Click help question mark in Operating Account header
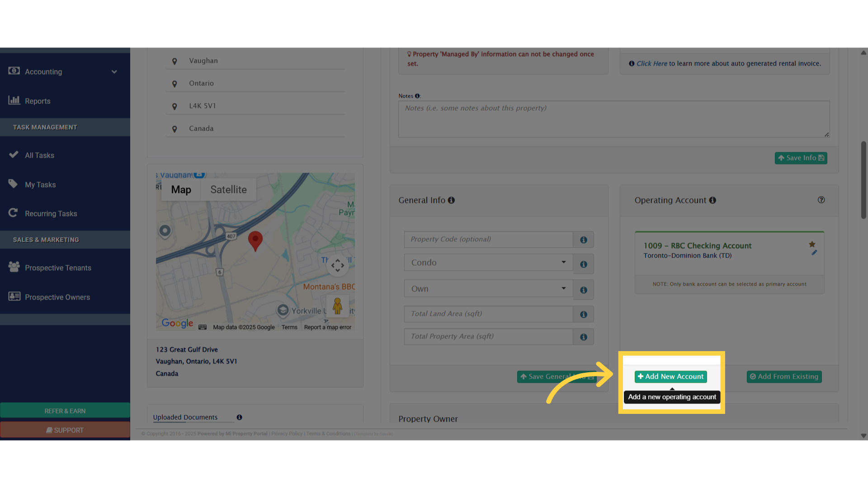The image size is (868, 488). [x=821, y=200]
